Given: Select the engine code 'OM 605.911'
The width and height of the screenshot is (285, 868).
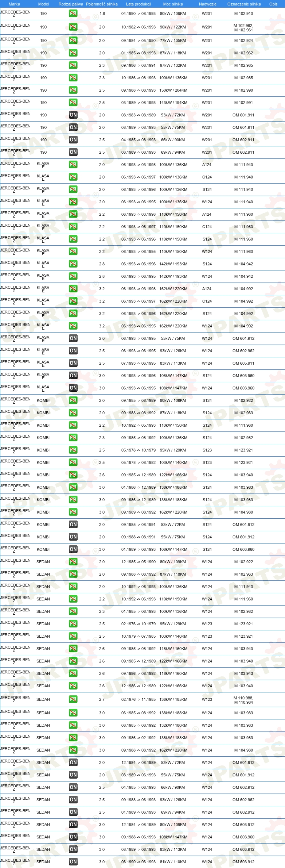Looking at the screenshot, I should (243, 363).
